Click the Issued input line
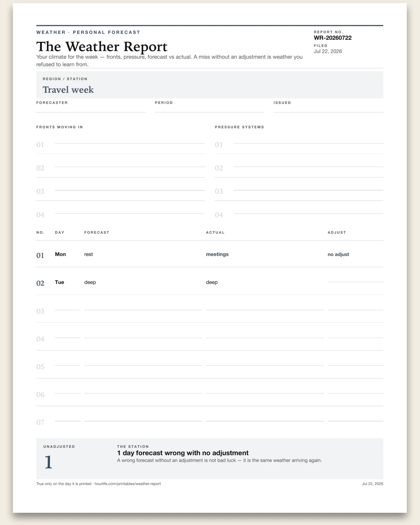The width and height of the screenshot is (420, 525). [328, 109]
